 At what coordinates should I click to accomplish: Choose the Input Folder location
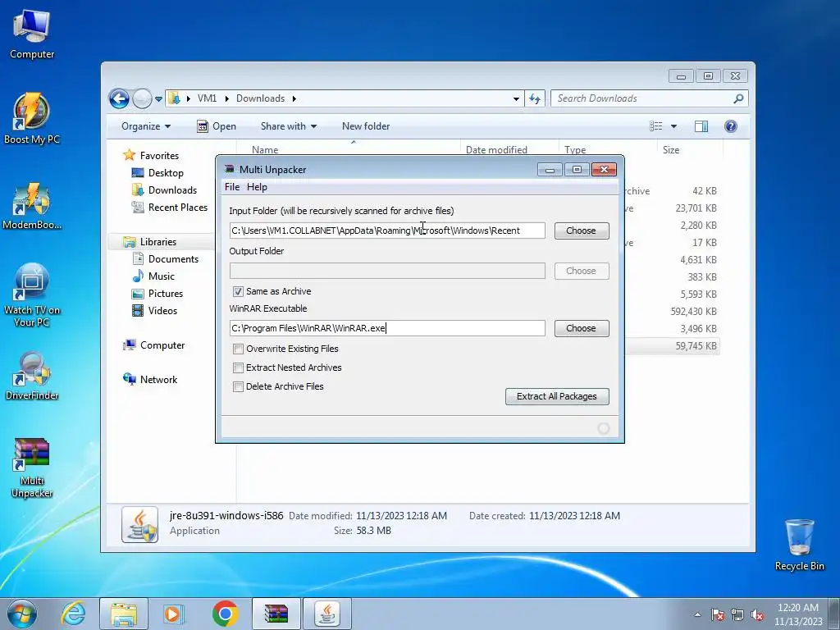(x=582, y=231)
